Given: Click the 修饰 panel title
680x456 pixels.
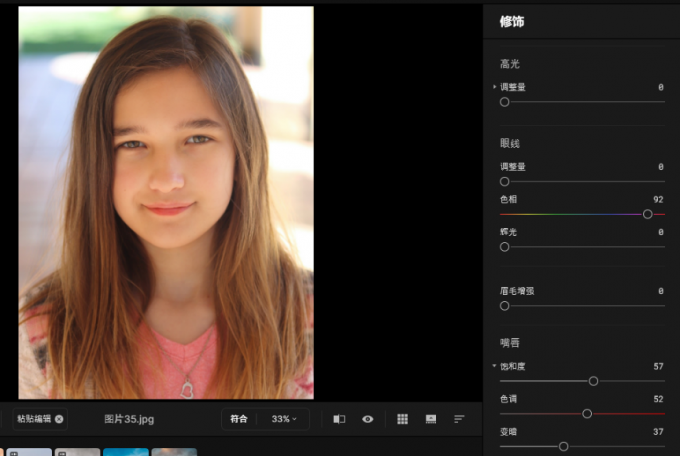Looking at the screenshot, I should point(512,21).
